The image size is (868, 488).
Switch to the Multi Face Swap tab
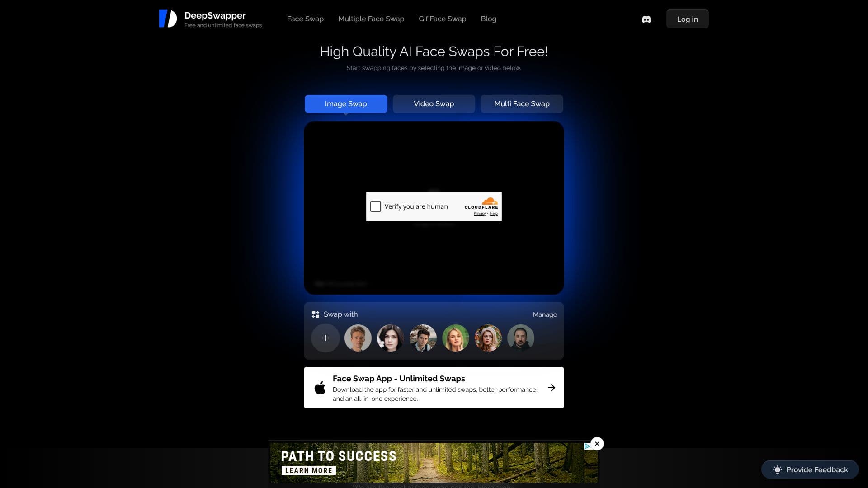[x=522, y=104]
